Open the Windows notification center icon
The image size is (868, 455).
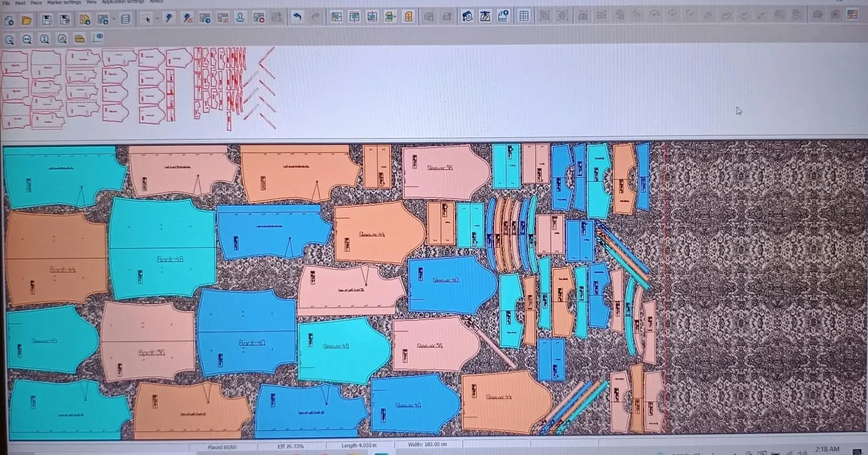856,451
